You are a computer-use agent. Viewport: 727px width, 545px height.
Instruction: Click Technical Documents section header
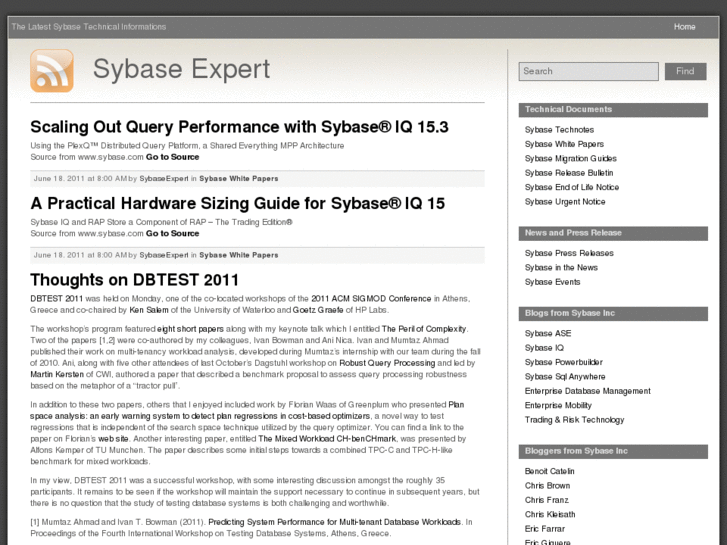pyautogui.click(x=613, y=109)
